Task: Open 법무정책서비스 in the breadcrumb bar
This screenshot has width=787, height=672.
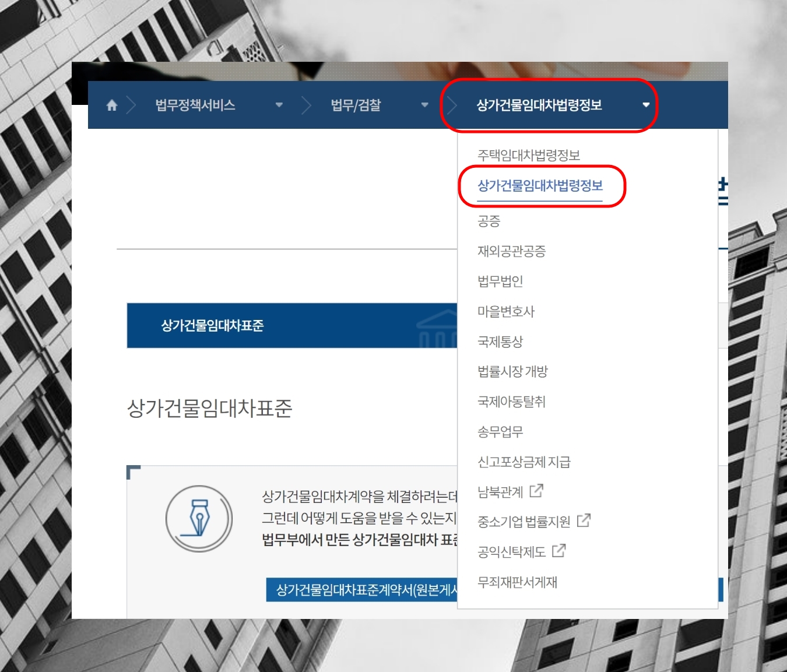Action: (x=195, y=105)
